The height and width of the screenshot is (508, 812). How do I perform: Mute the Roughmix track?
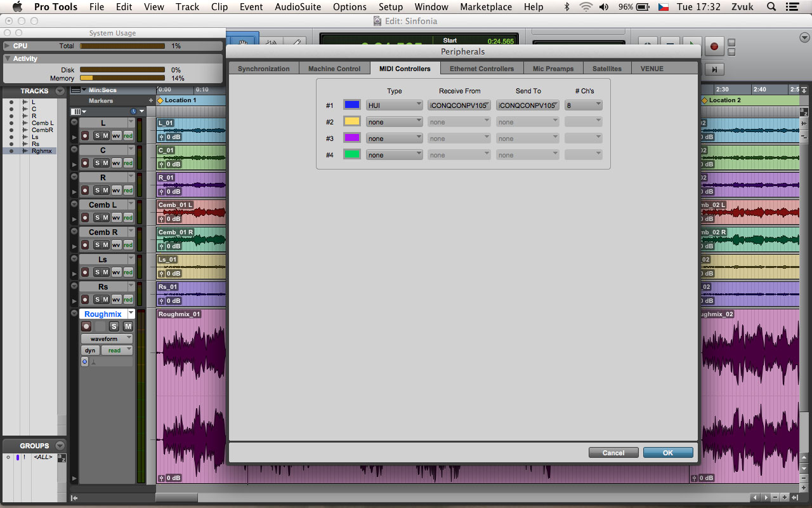(x=128, y=326)
